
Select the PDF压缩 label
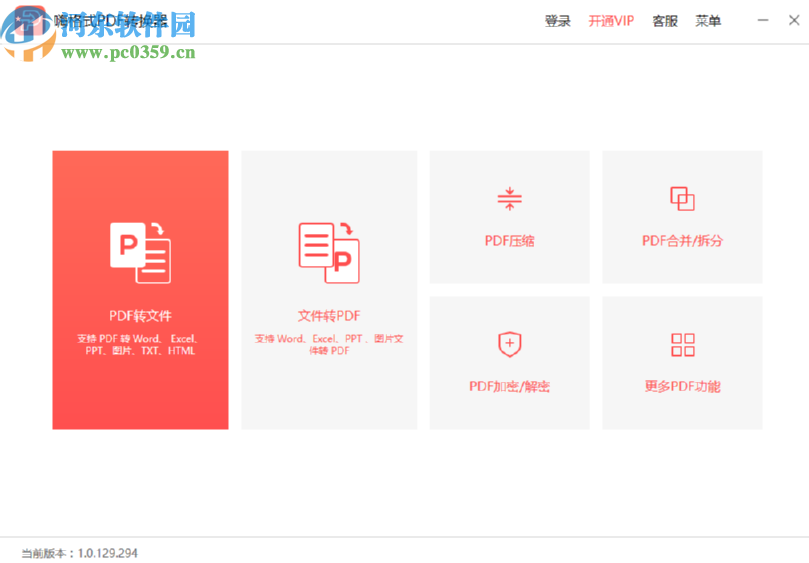coord(510,240)
